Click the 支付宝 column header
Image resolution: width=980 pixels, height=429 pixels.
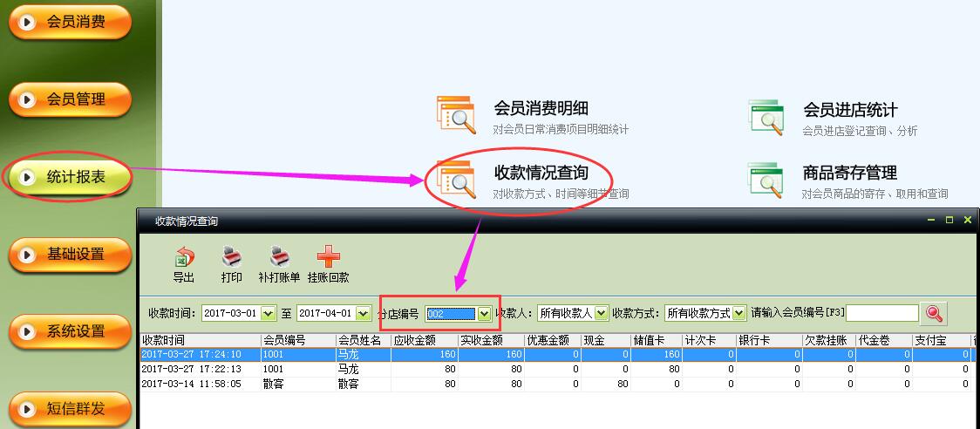941,340
